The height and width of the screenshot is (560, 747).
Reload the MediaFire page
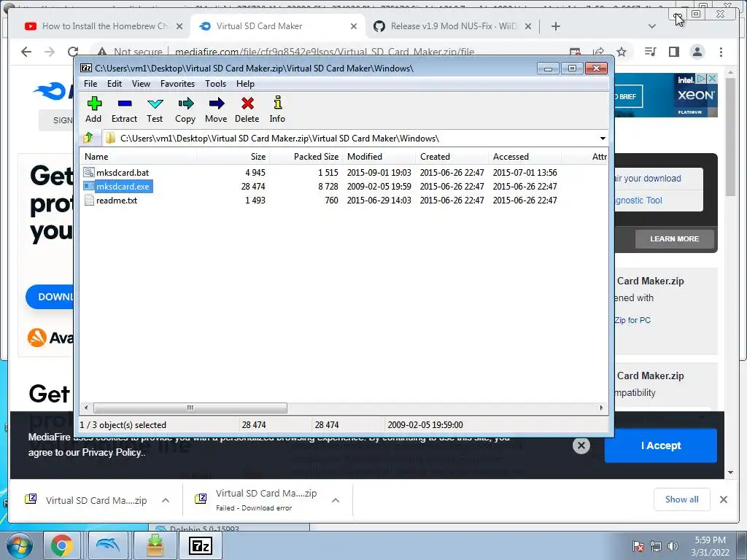73,52
